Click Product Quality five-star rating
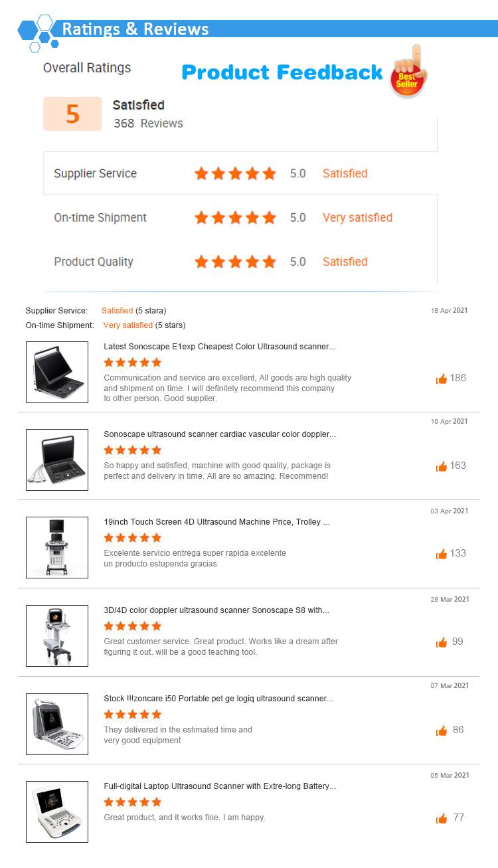 point(235,262)
